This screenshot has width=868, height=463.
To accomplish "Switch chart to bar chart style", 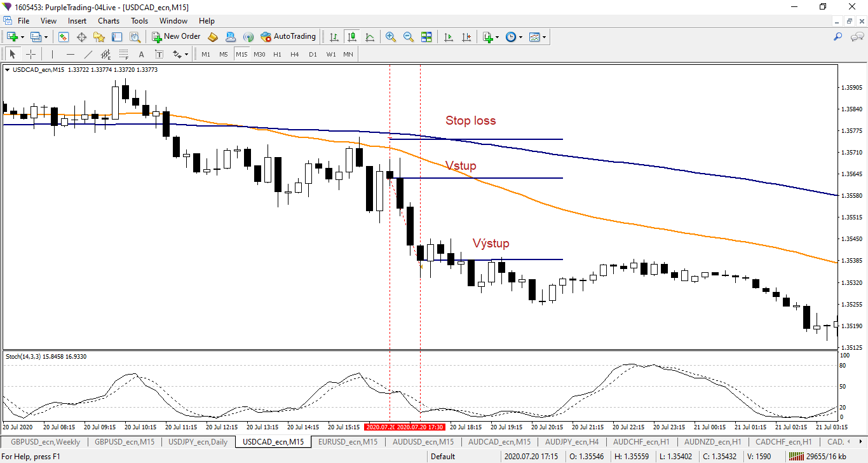I will [334, 37].
